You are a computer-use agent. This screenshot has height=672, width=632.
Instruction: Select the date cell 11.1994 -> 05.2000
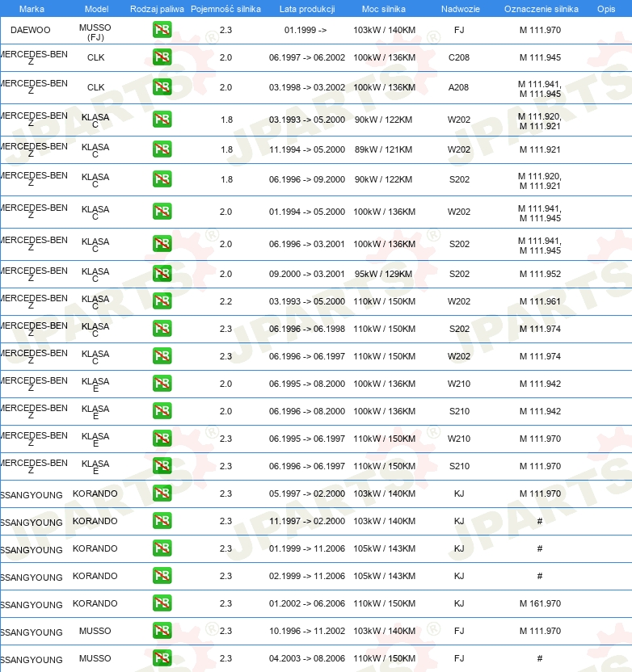[307, 149]
